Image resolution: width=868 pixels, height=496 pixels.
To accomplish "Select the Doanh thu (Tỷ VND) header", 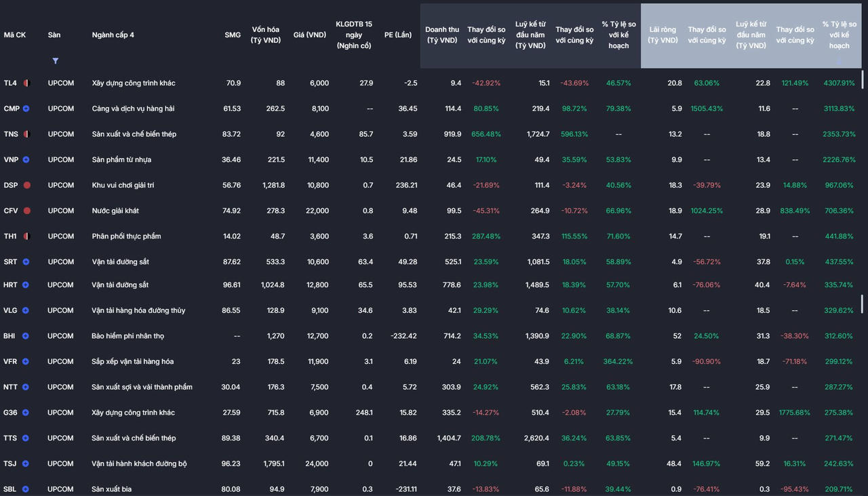I will coord(442,35).
